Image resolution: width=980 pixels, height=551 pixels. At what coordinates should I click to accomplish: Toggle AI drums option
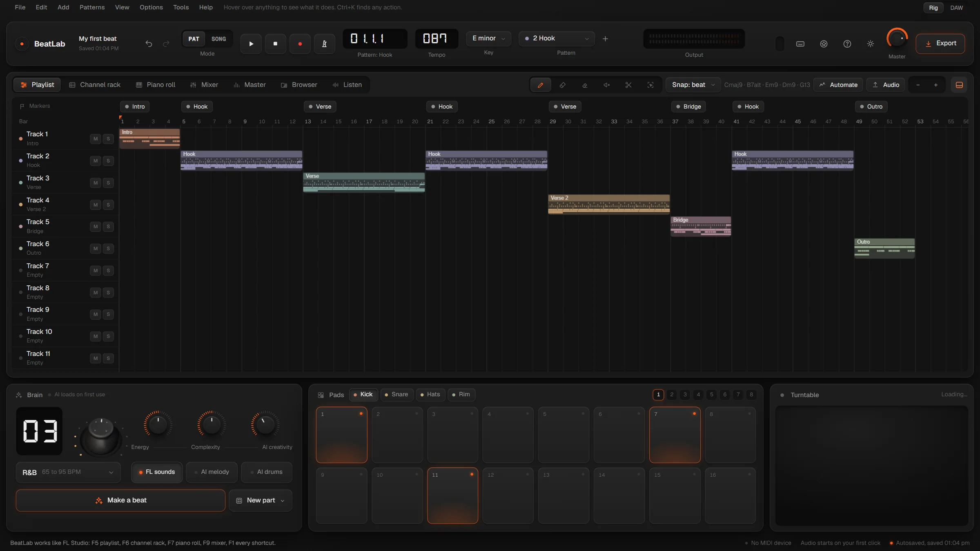[x=267, y=472]
